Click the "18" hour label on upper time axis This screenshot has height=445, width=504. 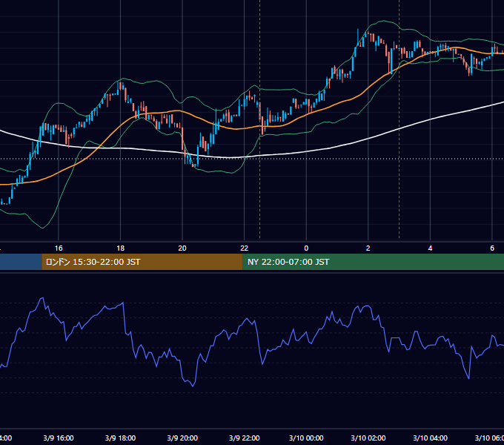121,248
